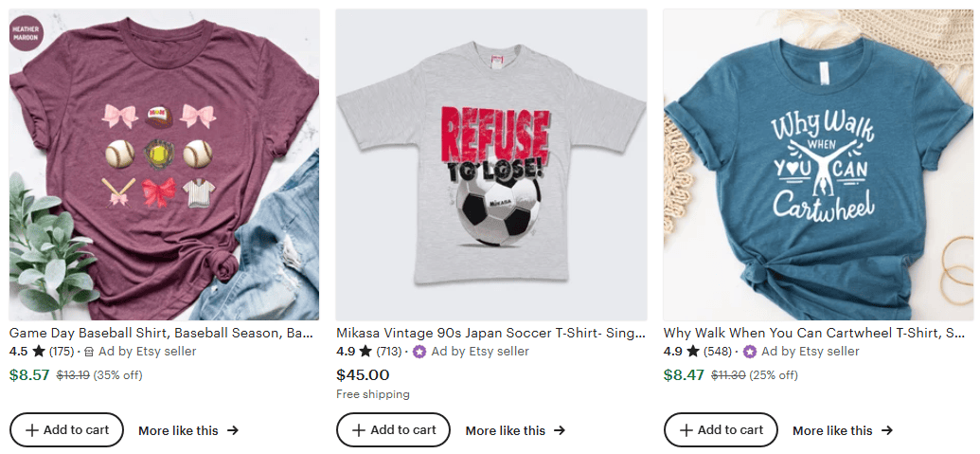
Task: Click the star seller badge on Cartwheel listing
Action: [x=750, y=352]
